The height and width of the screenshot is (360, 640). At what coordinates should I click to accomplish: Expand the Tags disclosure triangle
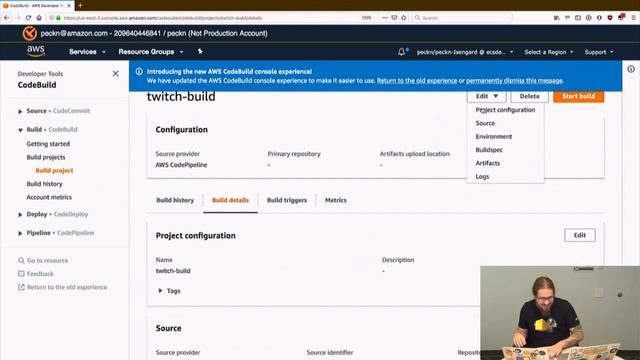click(160, 291)
